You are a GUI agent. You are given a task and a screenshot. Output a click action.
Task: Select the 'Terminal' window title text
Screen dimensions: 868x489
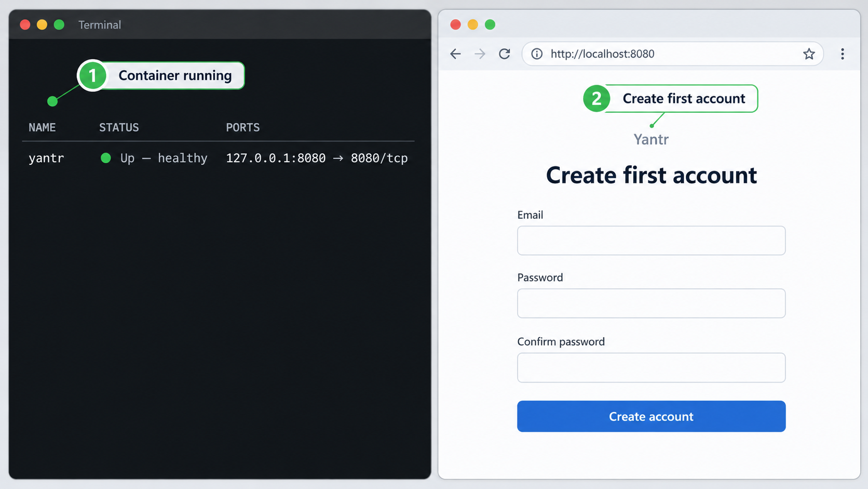(100, 24)
